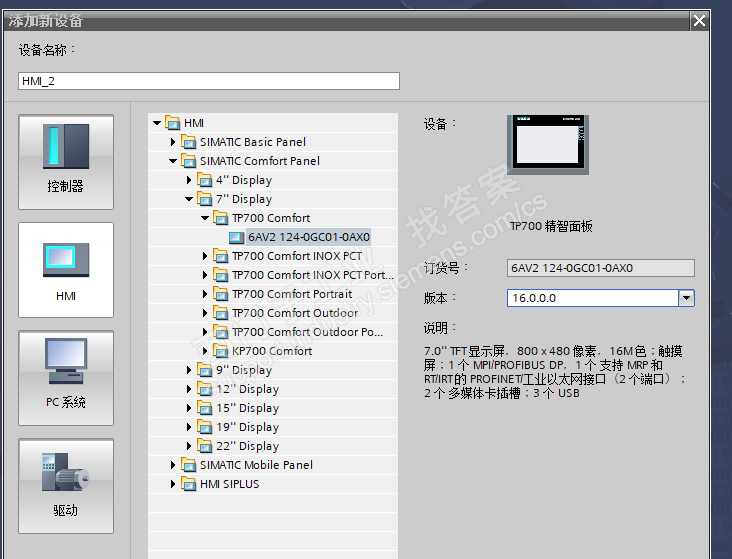The width and height of the screenshot is (732, 559).
Task: Click the 7.0'' TFT description text
Action: [554, 372]
